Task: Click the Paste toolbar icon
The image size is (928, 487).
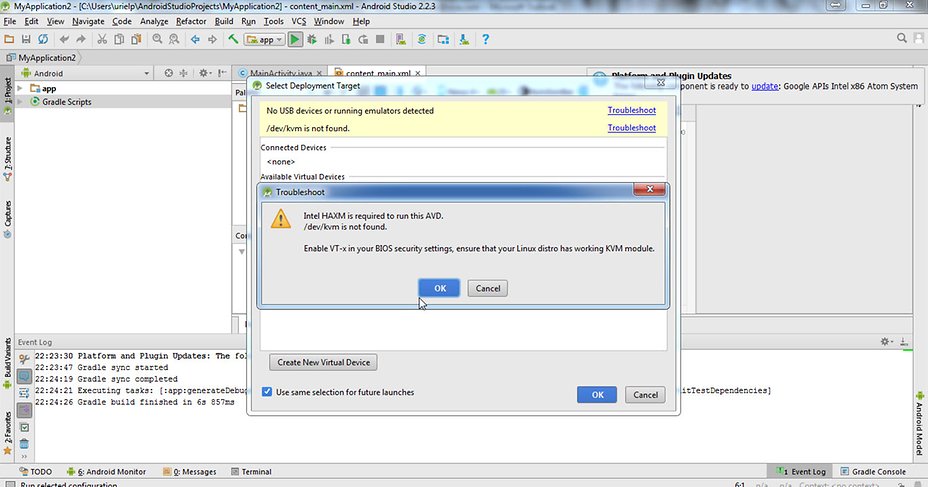Action: (136, 39)
